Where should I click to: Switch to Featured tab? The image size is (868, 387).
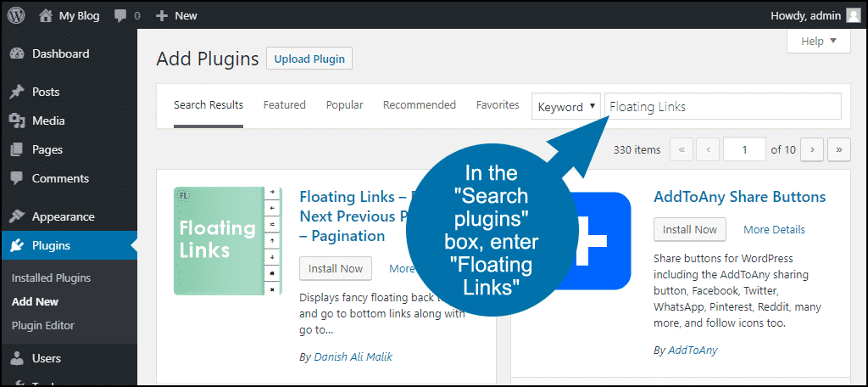285,105
